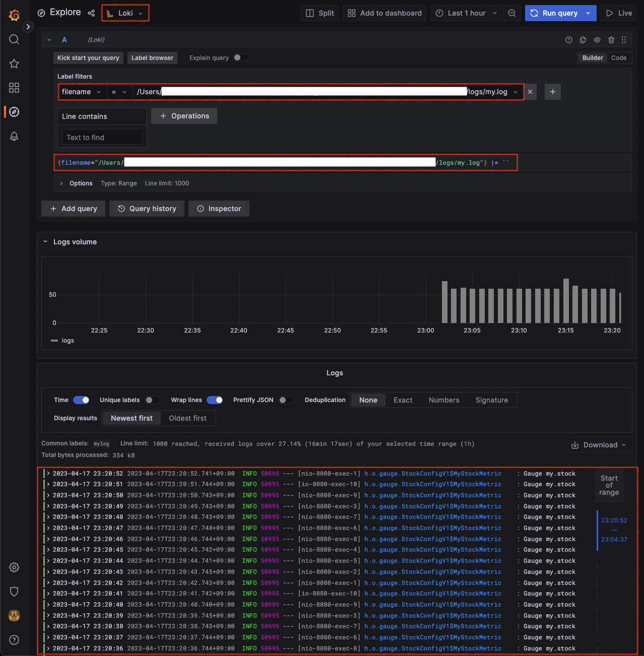Open Server admin shield icon
This screenshot has height=656, width=644.
(x=14, y=592)
